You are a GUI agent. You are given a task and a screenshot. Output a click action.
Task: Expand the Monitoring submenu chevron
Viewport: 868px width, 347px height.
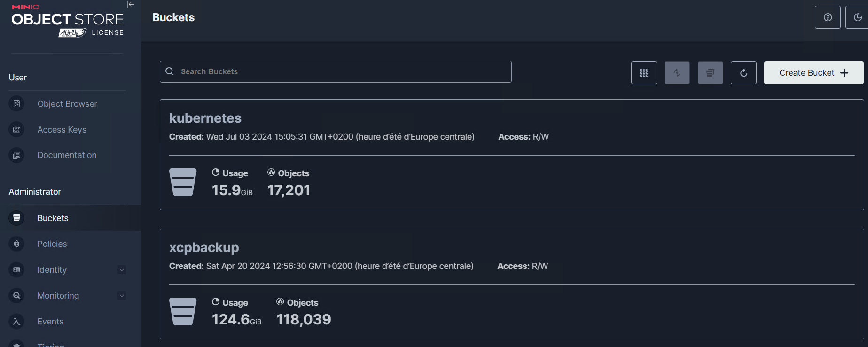[122, 296]
